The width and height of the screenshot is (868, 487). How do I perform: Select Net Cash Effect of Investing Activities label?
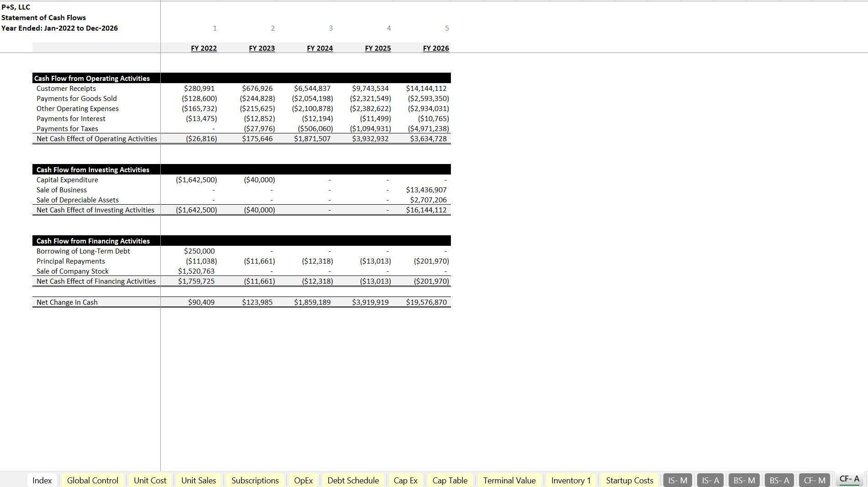point(95,210)
